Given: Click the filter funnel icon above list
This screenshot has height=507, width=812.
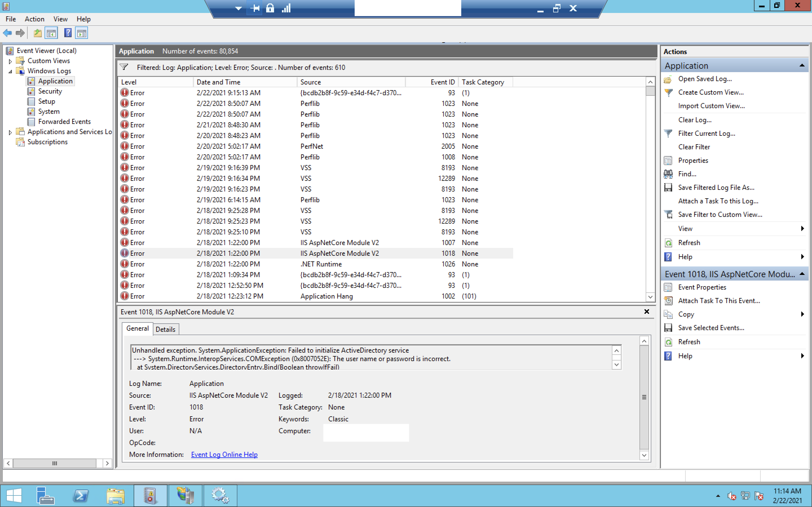Looking at the screenshot, I should point(124,67).
